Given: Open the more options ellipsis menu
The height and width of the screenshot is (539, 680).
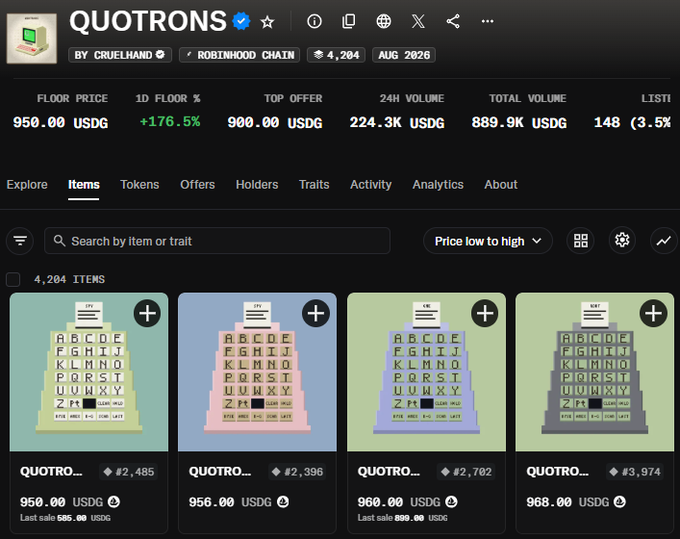Looking at the screenshot, I should pyautogui.click(x=487, y=21).
